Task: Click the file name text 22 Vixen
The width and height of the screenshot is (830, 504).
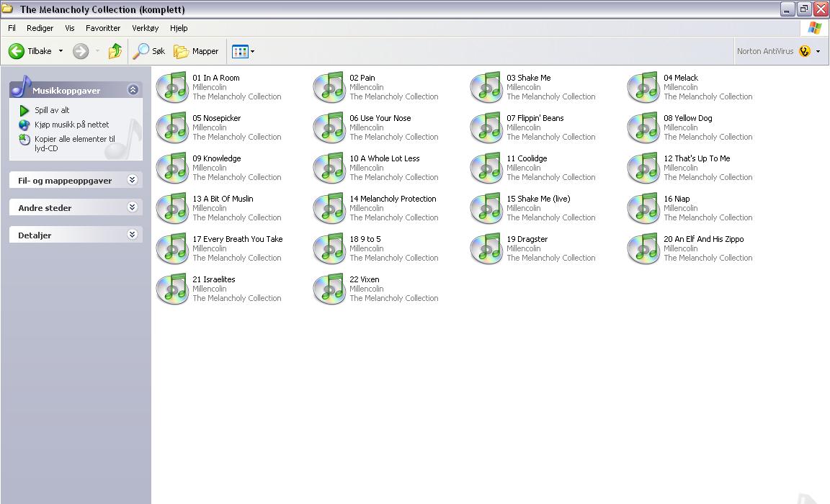Action: point(364,279)
